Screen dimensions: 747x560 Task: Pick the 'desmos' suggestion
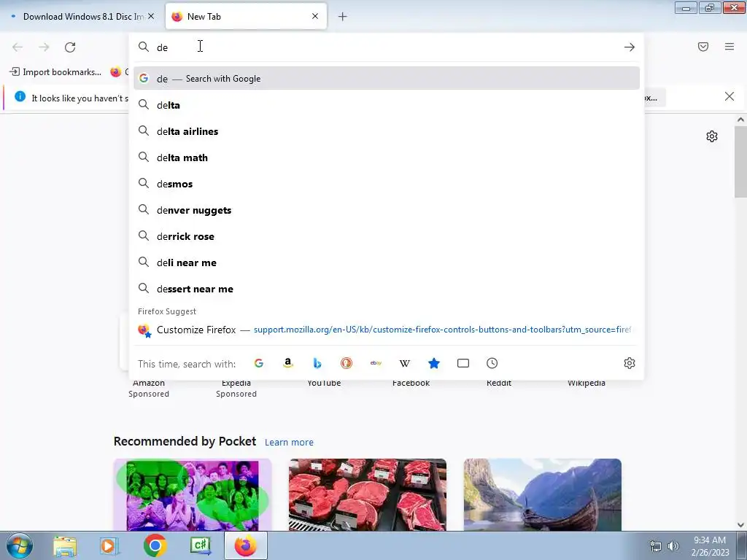(x=387, y=183)
